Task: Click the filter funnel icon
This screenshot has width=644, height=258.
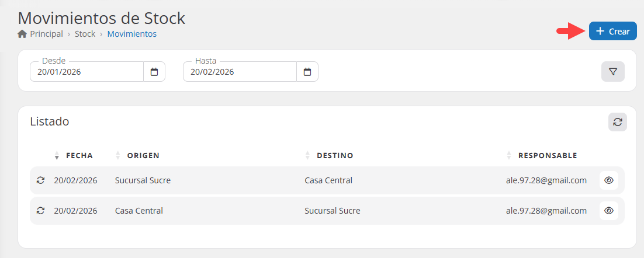Action: tap(612, 71)
